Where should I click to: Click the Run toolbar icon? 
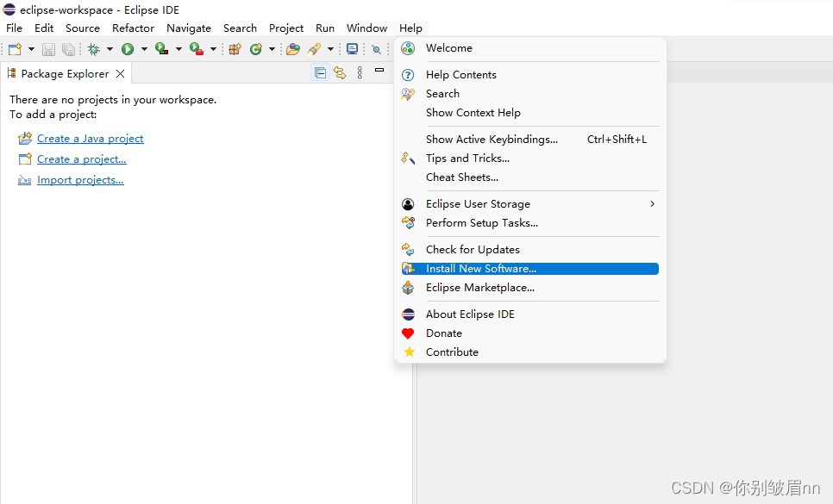127,49
